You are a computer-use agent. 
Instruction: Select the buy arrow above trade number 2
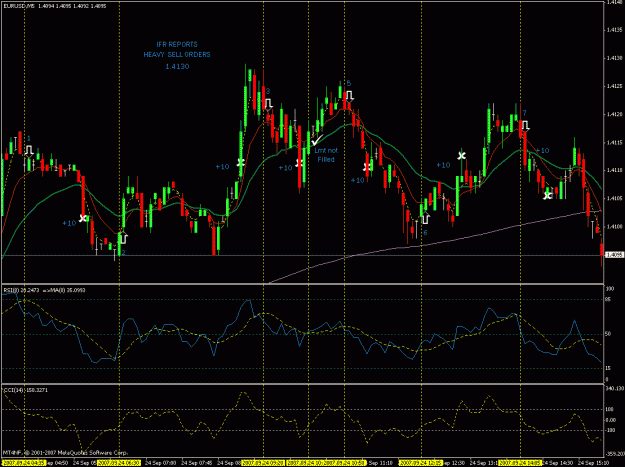(123, 237)
